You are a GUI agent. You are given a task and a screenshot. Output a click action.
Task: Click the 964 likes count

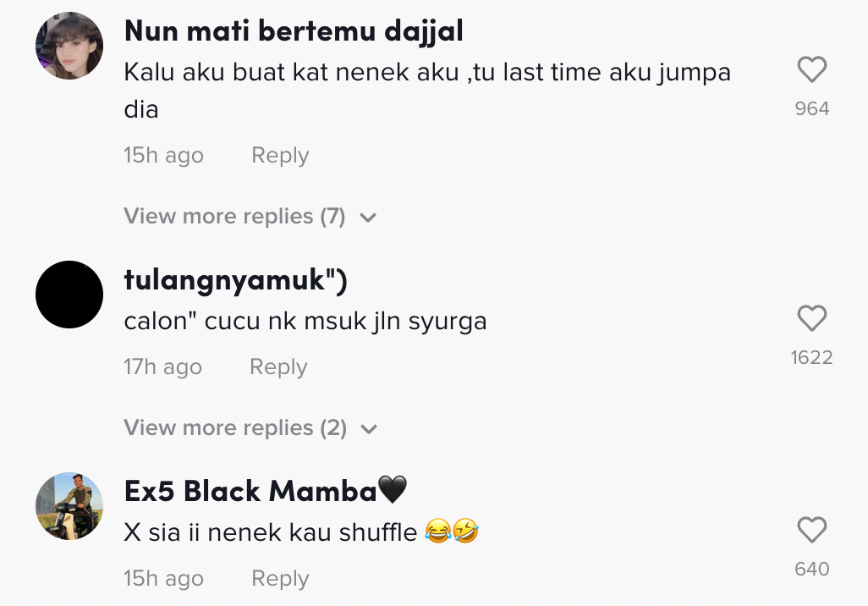[x=812, y=108]
